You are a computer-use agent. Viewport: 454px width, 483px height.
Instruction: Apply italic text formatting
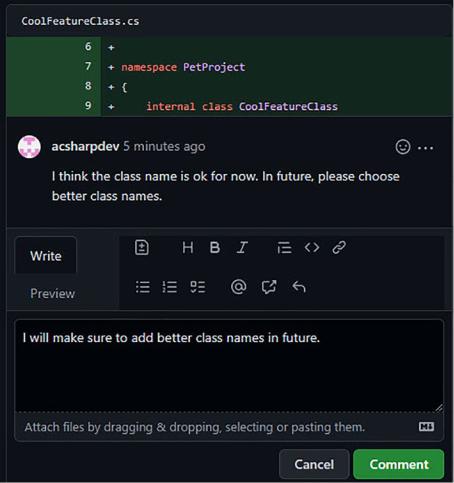pos(242,248)
